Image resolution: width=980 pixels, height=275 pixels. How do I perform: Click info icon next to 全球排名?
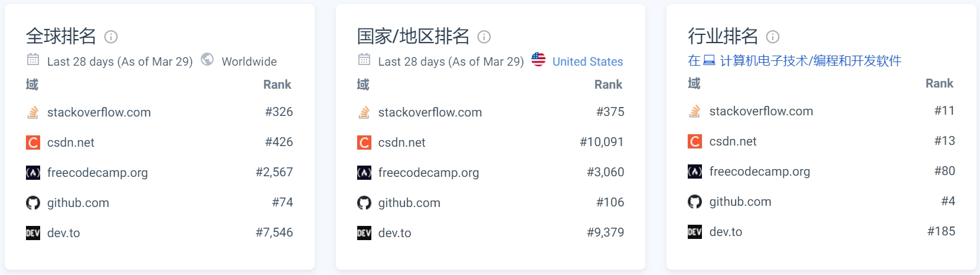[111, 37]
